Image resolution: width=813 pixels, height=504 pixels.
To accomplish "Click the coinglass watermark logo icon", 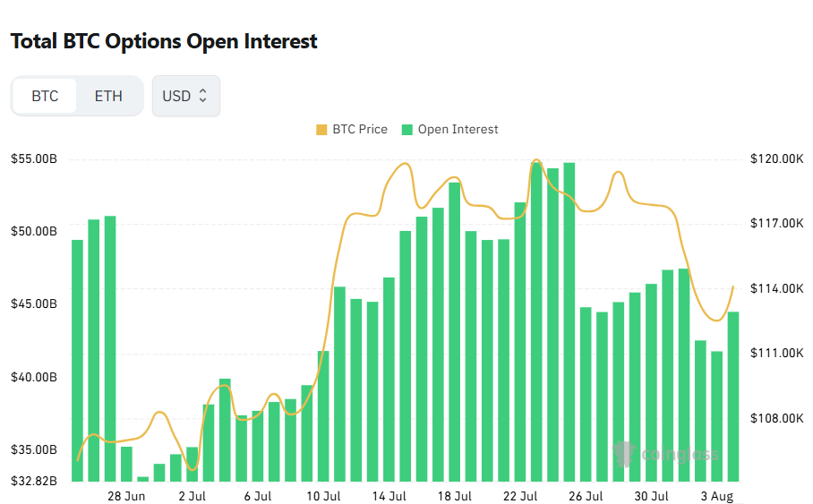I will pyautogui.click(x=624, y=454).
